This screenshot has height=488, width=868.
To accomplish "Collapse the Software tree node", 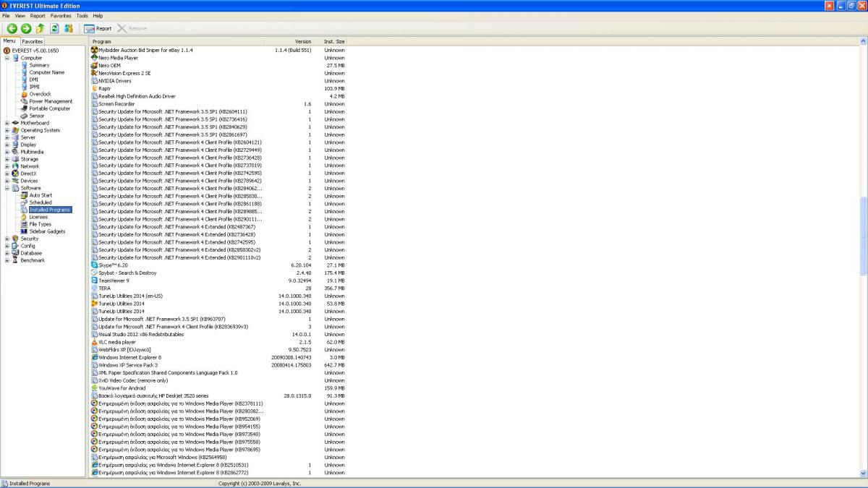I will point(7,188).
